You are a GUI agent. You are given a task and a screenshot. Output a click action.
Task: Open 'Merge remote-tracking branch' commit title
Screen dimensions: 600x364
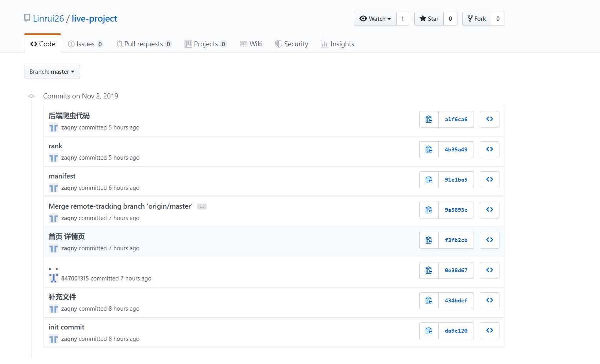[121, 206]
